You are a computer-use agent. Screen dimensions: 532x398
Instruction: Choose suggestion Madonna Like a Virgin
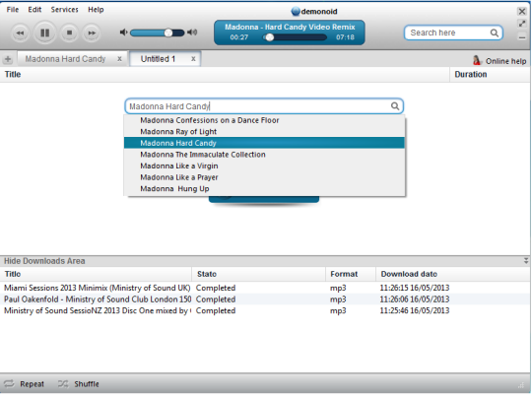(x=264, y=166)
